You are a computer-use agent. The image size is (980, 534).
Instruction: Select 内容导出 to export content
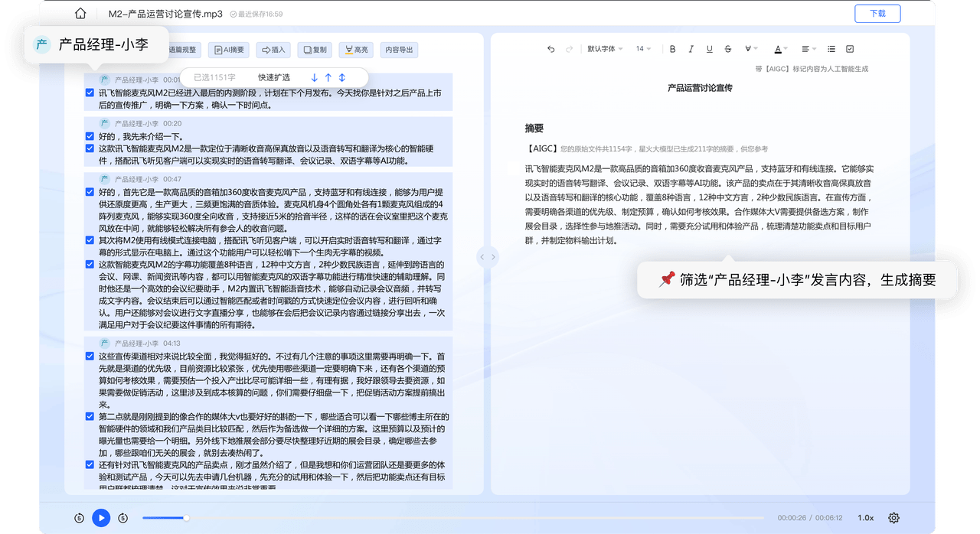(x=398, y=49)
